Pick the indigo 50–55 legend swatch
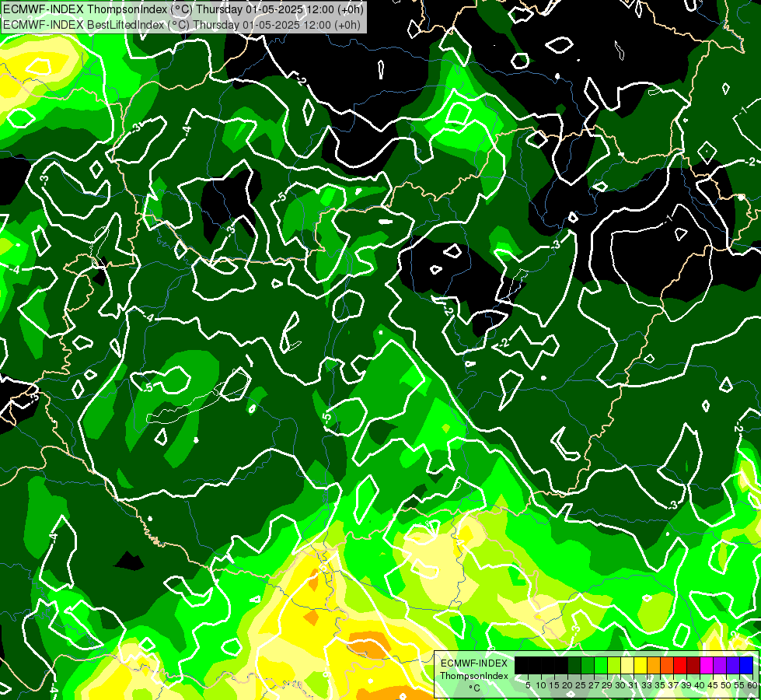 (733, 665)
